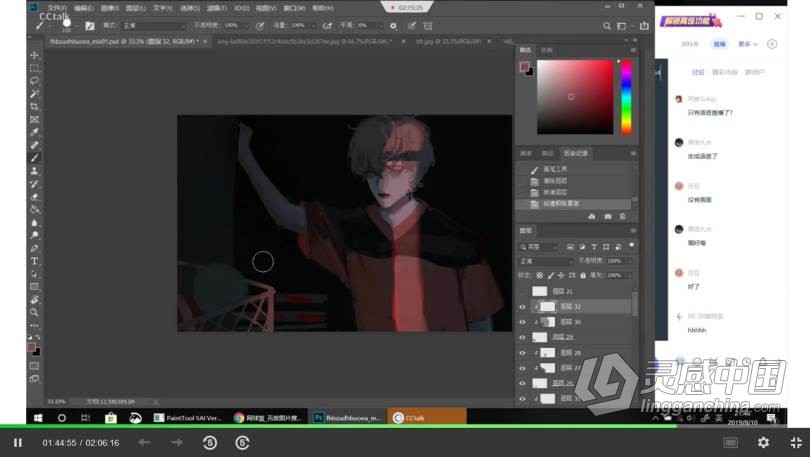This screenshot has width=810, height=457.
Task: Open the 图像 Image menu
Action: 110,8
